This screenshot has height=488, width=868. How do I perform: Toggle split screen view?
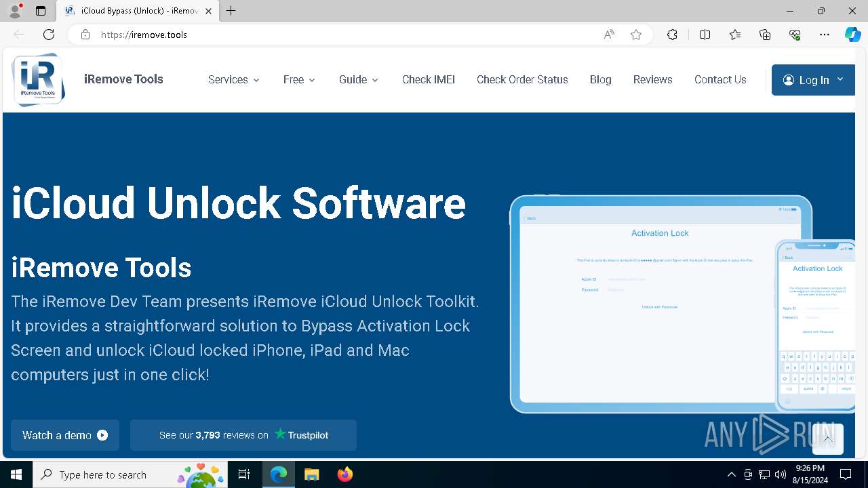tap(705, 35)
